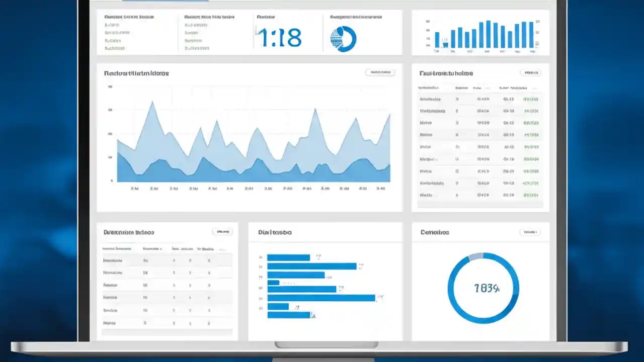Select the percentage value inside the donut chart

(x=483, y=288)
